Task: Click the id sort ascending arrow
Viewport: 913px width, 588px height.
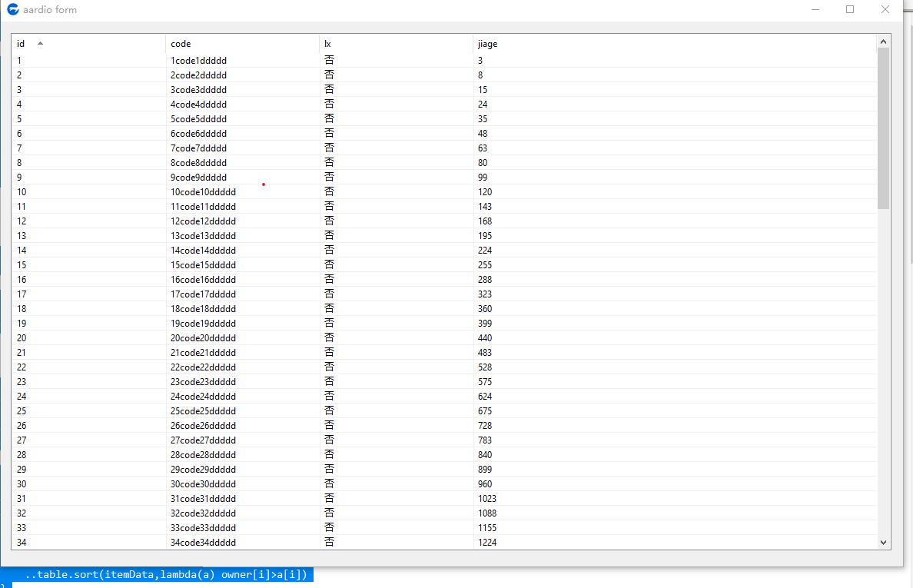Action: 40,43
